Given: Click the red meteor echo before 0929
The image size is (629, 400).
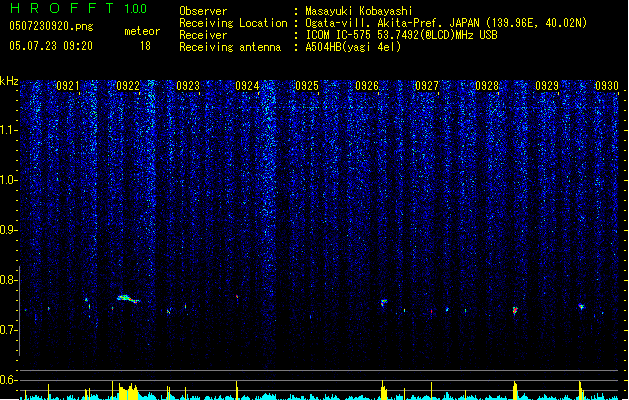Looking at the screenshot, I should [515, 310].
